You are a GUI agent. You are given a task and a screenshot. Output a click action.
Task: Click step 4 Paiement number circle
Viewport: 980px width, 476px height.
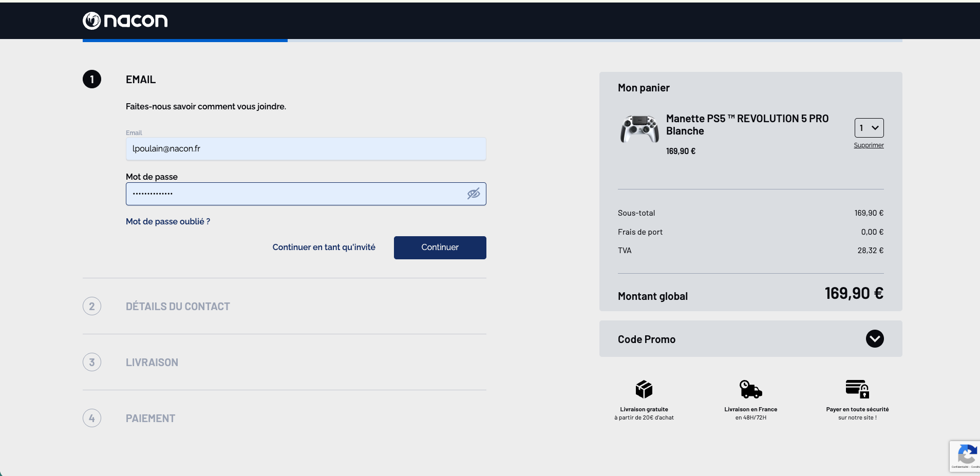(x=92, y=418)
